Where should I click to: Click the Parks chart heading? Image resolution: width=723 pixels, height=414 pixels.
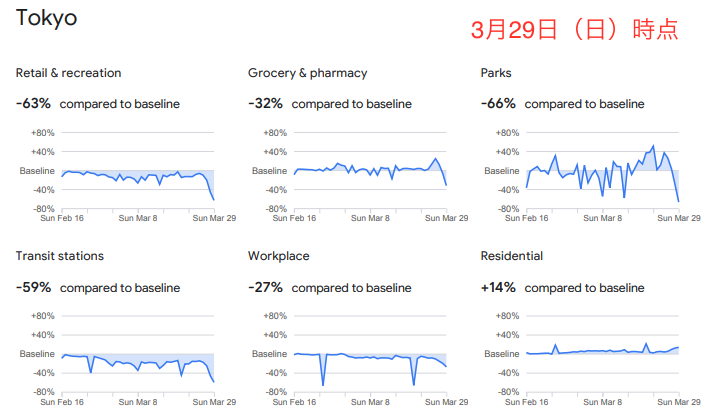[496, 73]
